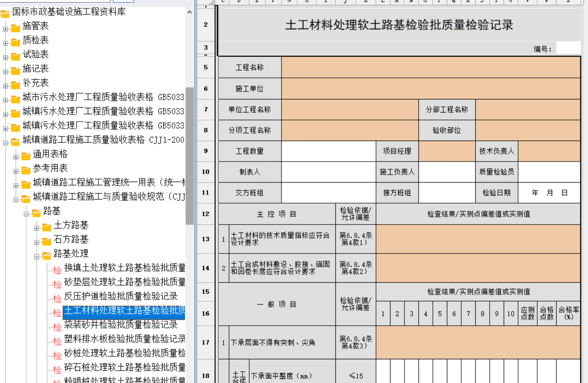Expand the 补充表 tree node
588x383 pixels.
click(x=5, y=85)
